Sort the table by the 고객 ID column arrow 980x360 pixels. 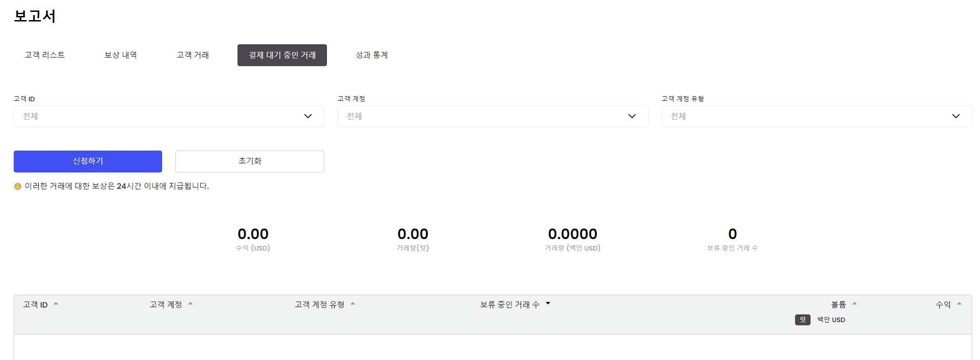pos(56,303)
